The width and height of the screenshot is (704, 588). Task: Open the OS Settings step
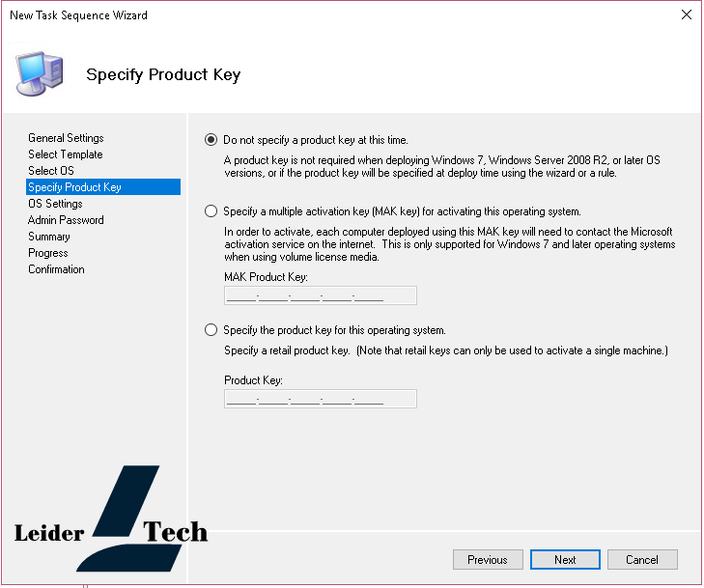pyautogui.click(x=55, y=204)
